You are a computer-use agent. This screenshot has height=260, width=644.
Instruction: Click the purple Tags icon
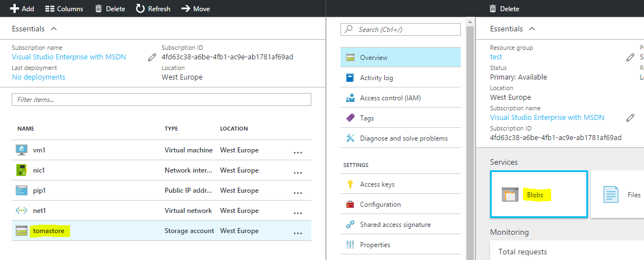click(350, 118)
